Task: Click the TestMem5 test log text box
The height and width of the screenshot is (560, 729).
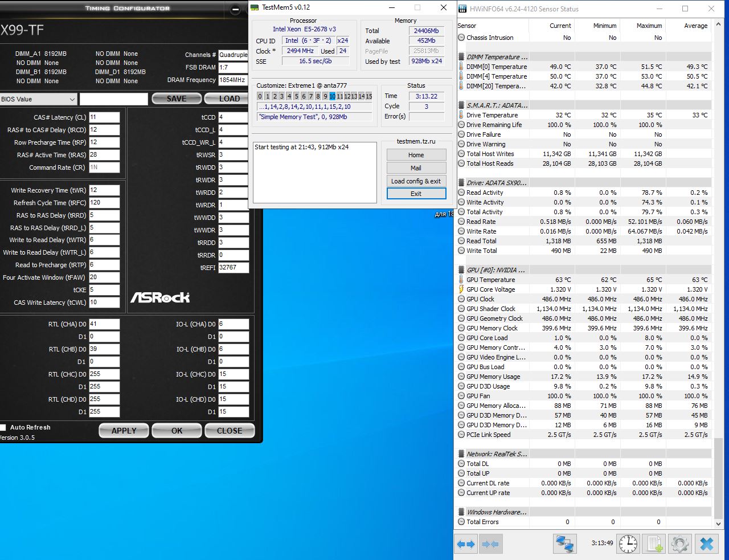Action: [x=315, y=173]
